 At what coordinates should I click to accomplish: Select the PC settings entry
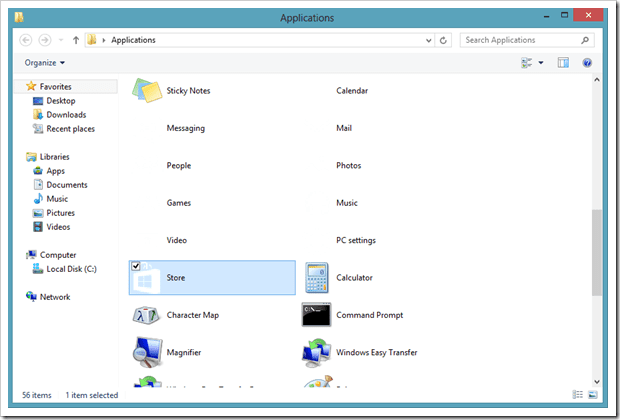coord(356,240)
